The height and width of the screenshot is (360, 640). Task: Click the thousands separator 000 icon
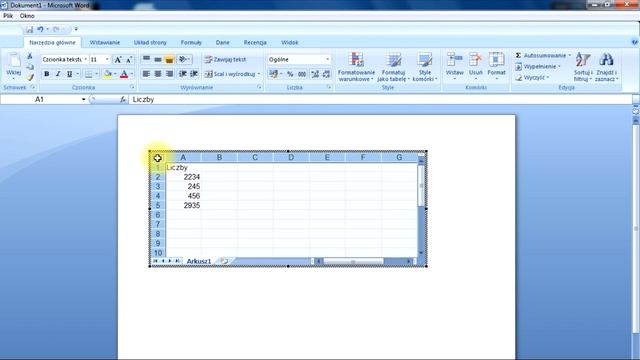[302, 74]
